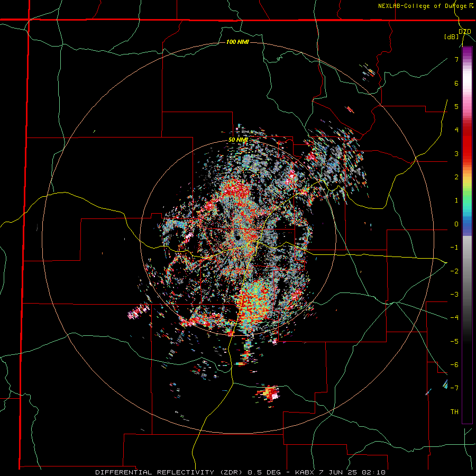Click the Differential Reflectivity KABX caption
Image resolution: width=476 pixels, height=476 pixels.
[241, 472]
